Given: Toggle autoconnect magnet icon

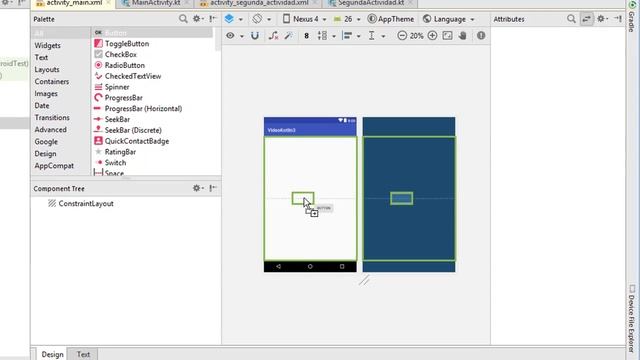Looking at the screenshot, I should tap(255, 36).
